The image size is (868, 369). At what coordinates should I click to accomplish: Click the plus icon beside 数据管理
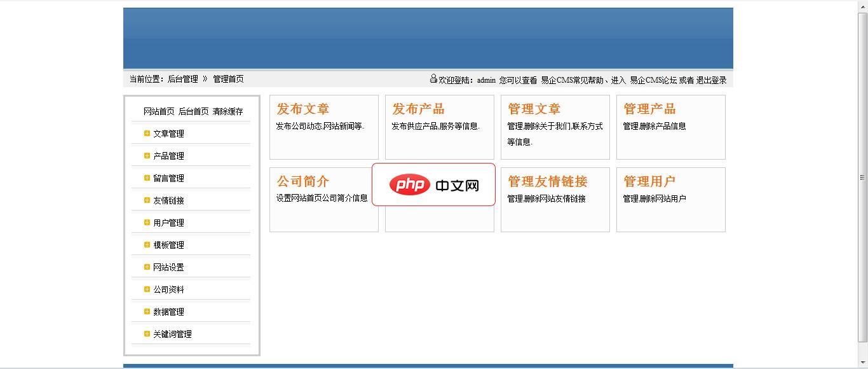click(147, 311)
